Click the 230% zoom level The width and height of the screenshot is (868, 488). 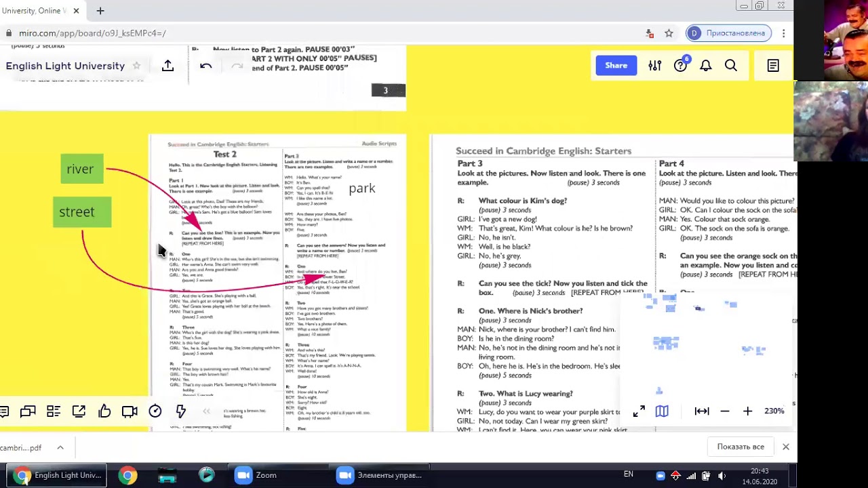pyautogui.click(x=774, y=411)
